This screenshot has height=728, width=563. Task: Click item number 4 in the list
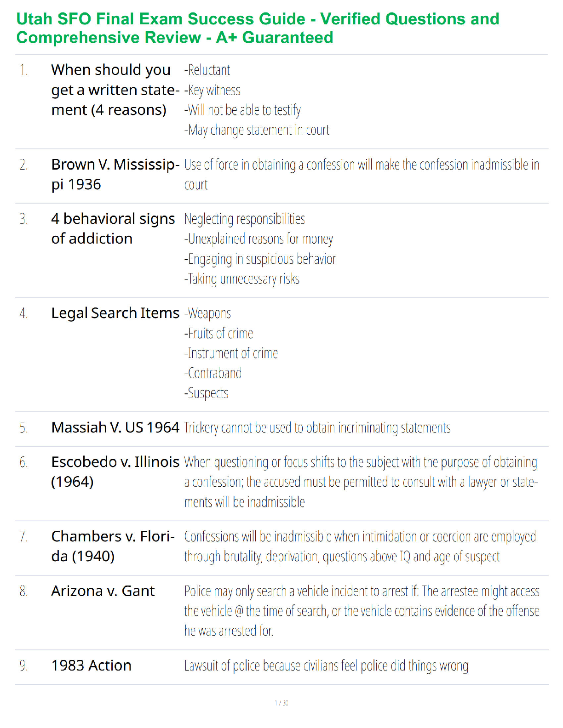(23, 313)
